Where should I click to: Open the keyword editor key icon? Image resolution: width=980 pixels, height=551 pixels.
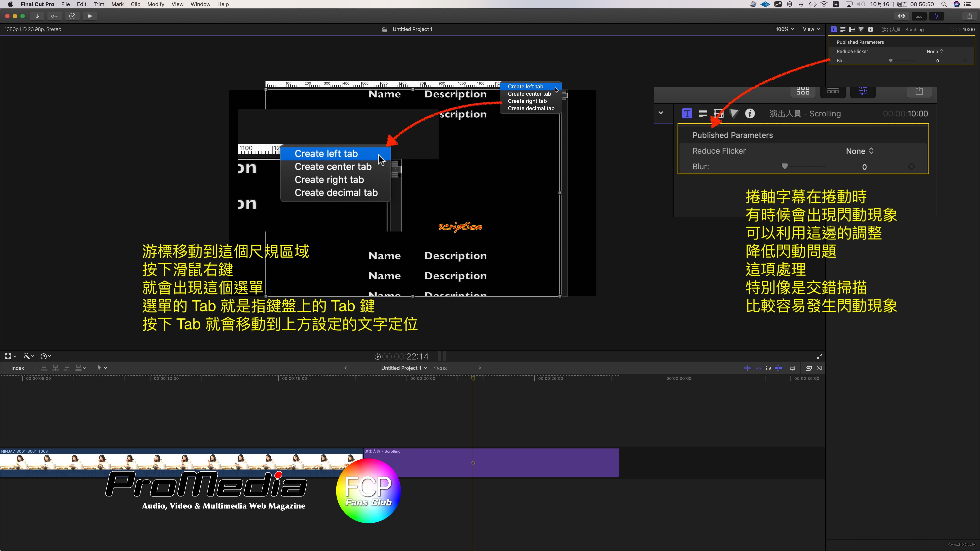click(55, 16)
